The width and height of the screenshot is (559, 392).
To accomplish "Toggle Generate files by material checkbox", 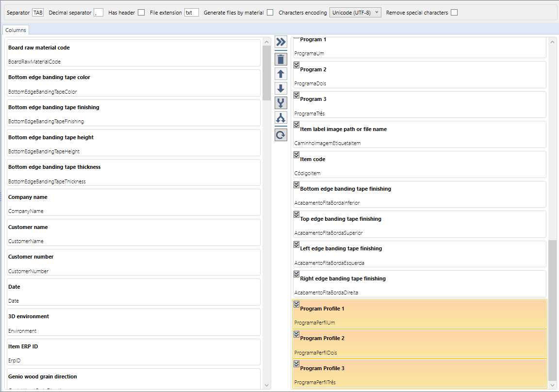I will click(270, 13).
